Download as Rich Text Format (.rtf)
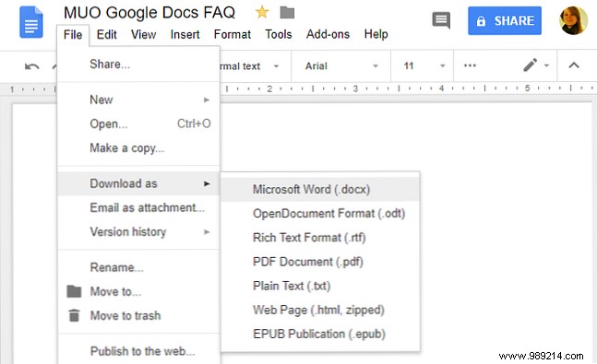This screenshot has width=597, height=364. (320, 238)
